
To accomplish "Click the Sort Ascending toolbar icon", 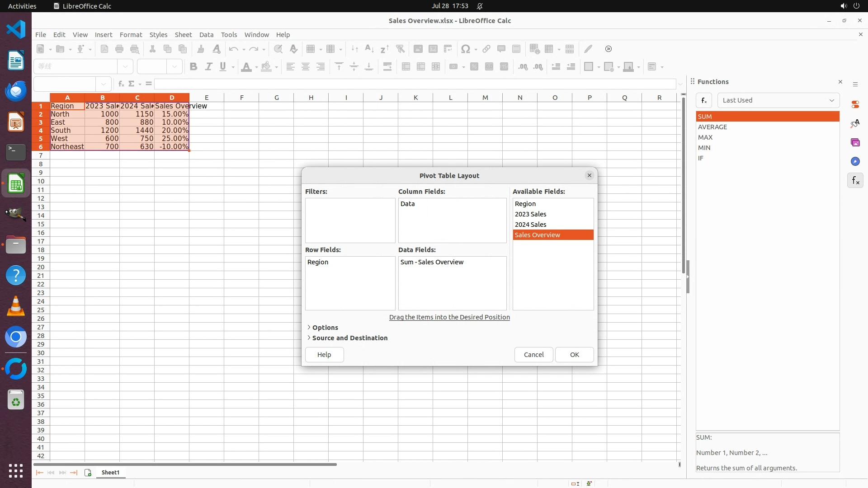I will [369, 49].
